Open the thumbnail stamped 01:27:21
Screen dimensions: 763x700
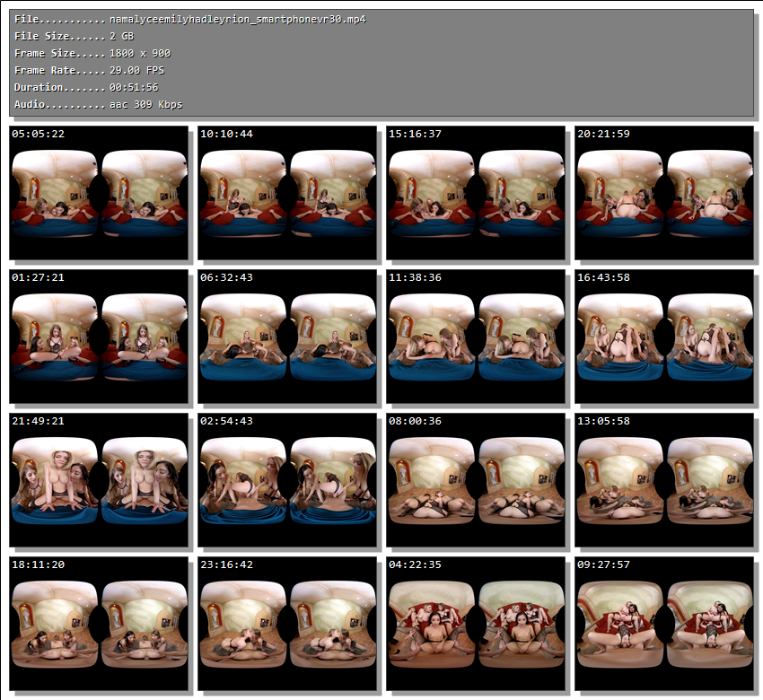(x=99, y=337)
